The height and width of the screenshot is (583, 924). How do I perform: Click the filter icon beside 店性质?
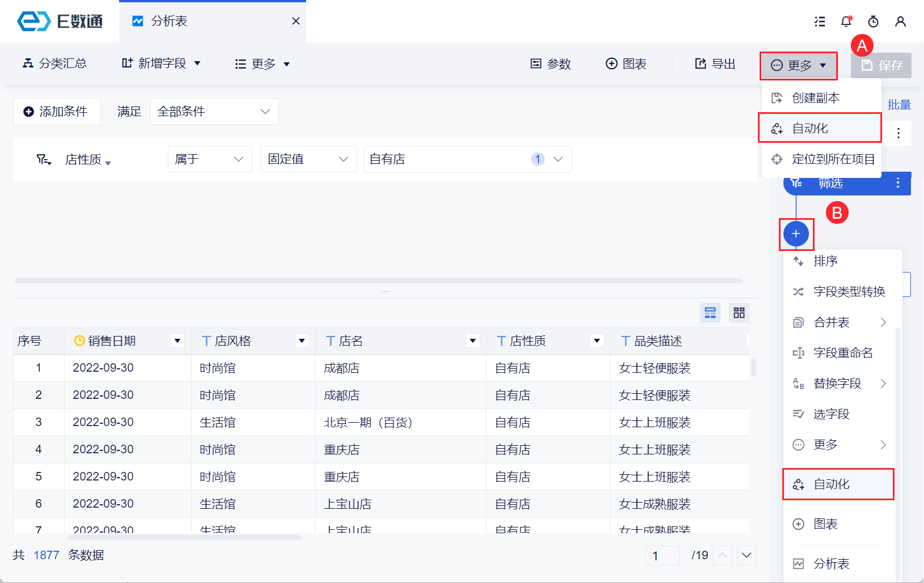click(44, 160)
